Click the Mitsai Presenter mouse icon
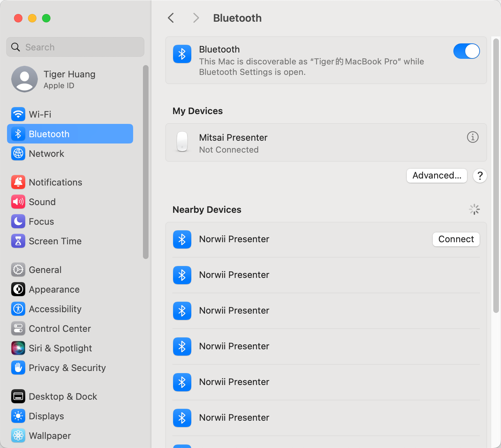 pyautogui.click(x=182, y=141)
